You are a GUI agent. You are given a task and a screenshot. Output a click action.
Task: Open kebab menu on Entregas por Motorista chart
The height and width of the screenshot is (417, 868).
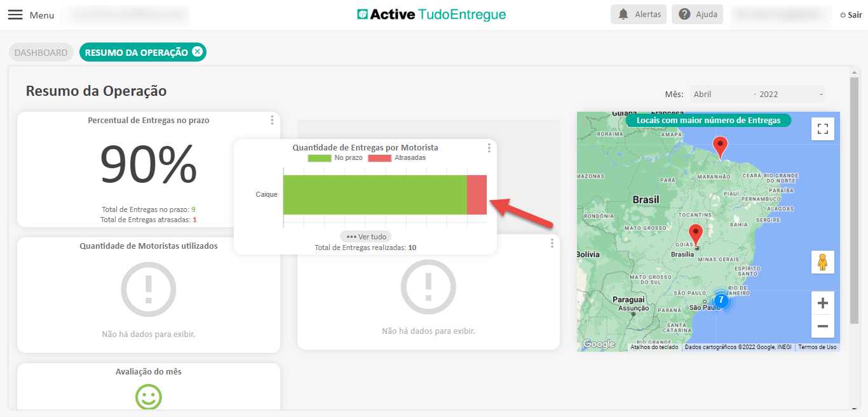(489, 147)
